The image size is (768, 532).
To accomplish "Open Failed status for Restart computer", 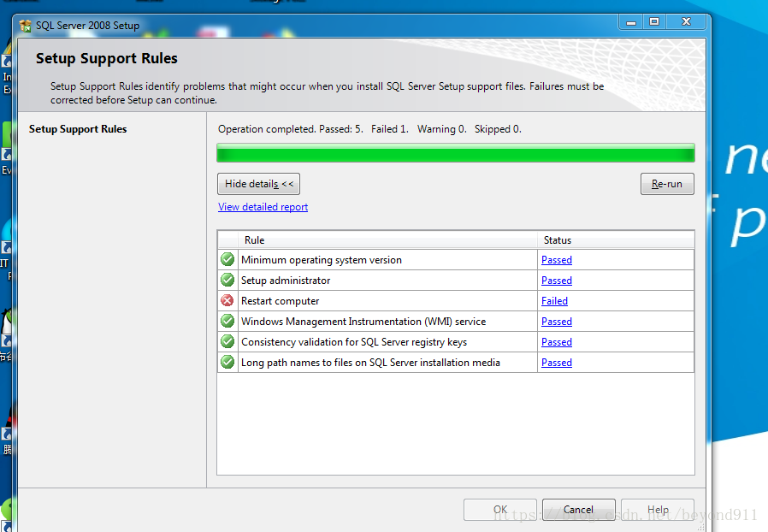I will click(554, 301).
